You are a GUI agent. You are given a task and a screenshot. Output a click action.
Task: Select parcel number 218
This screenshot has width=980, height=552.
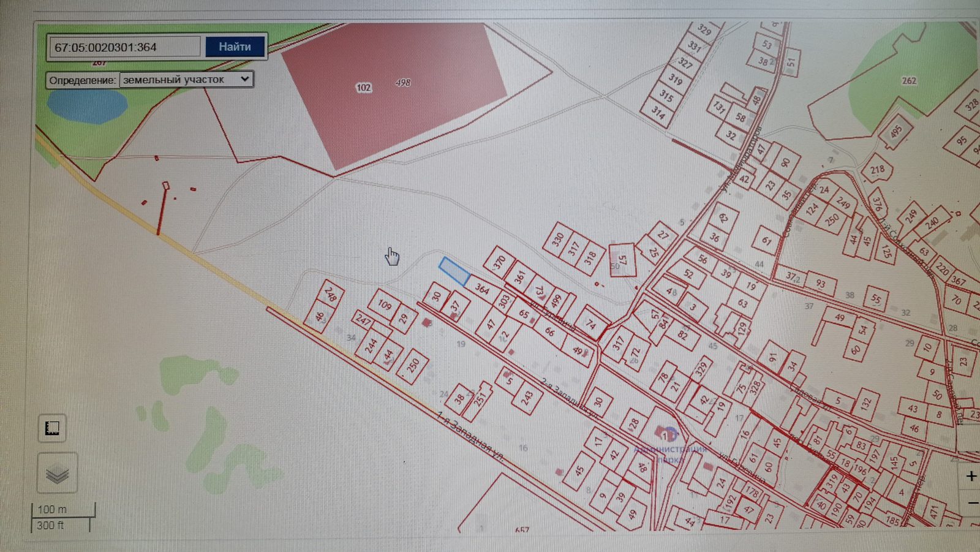(877, 170)
